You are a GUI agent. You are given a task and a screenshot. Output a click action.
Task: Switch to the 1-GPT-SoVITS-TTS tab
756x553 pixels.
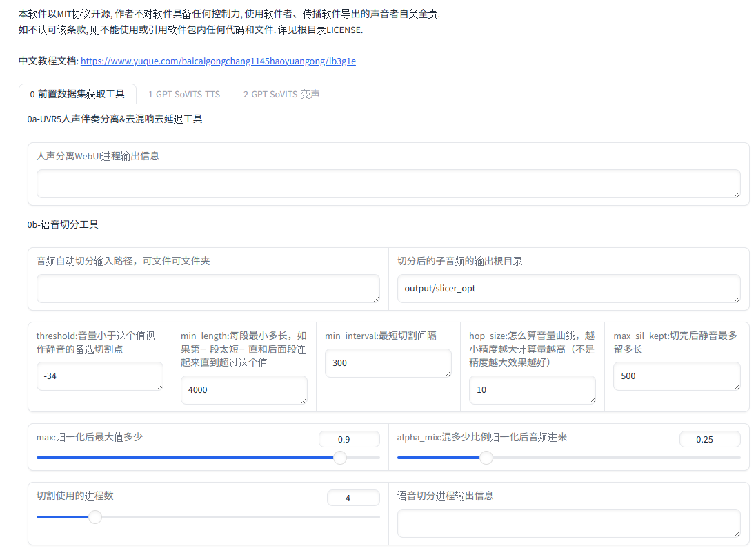pyautogui.click(x=183, y=94)
